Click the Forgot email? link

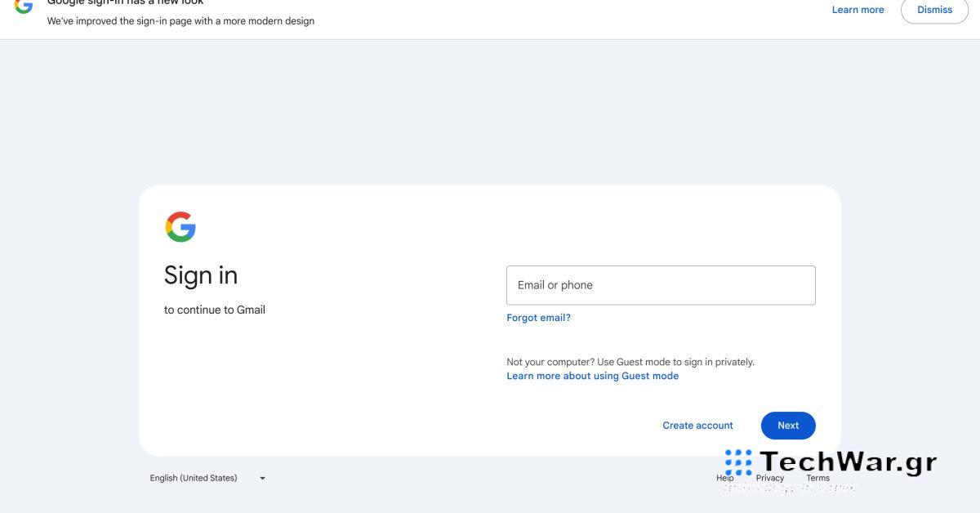[x=538, y=318]
